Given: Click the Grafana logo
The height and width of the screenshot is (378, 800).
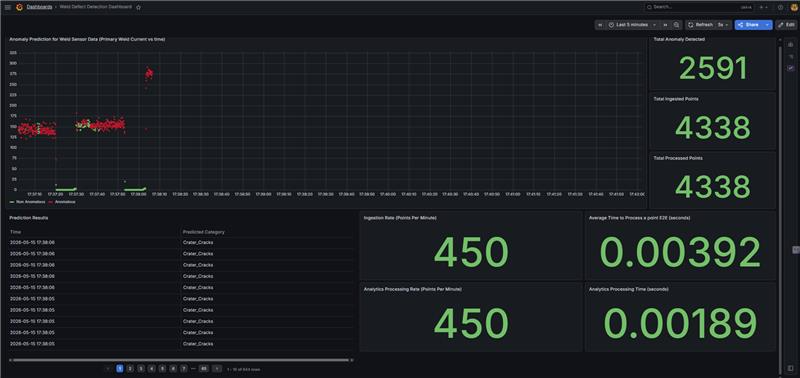Looking at the screenshot, I should (19, 7).
